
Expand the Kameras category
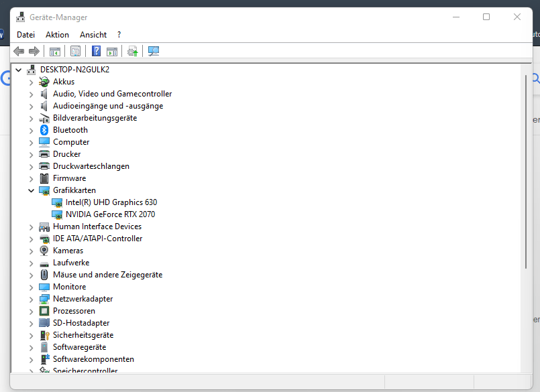point(31,251)
